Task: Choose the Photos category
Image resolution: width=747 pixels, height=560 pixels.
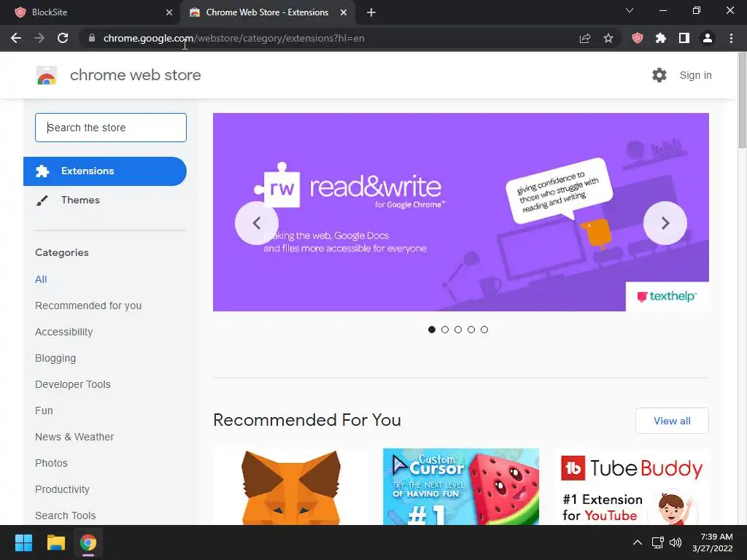Action: point(52,463)
